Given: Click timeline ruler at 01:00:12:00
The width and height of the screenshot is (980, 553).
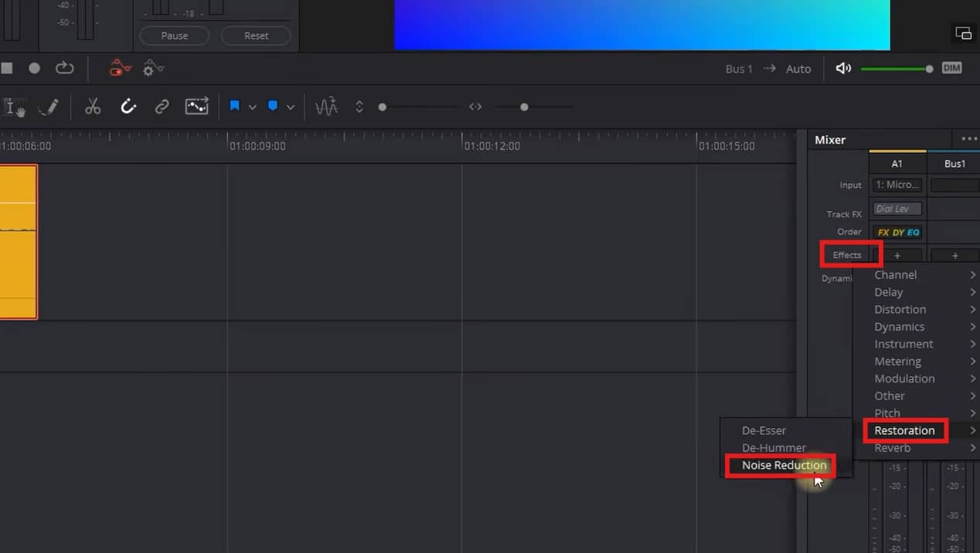Looking at the screenshot, I should pos(492,146).
